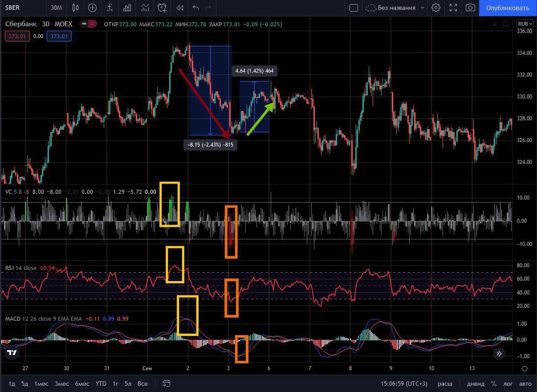The height and width of the screenshot is (392, 537).
Task: Select the 3мес date range
Action: (61, 384)
